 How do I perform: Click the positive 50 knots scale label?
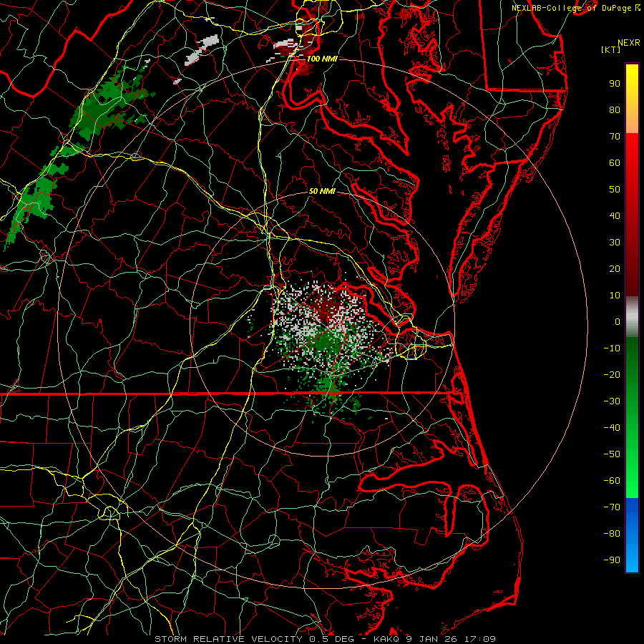click(615, 190)
